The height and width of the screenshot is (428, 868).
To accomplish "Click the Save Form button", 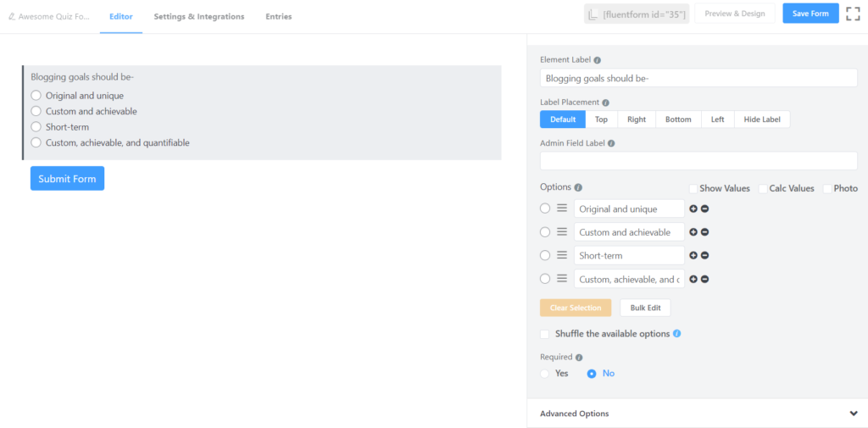I will pyautogui.click(x=810, y=14).
